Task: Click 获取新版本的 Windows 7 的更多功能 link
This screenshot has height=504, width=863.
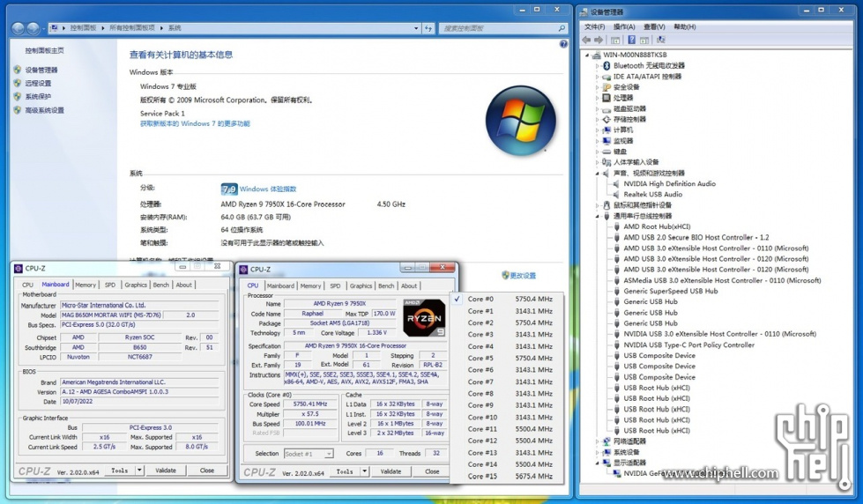Action: [x=195, y=124]
